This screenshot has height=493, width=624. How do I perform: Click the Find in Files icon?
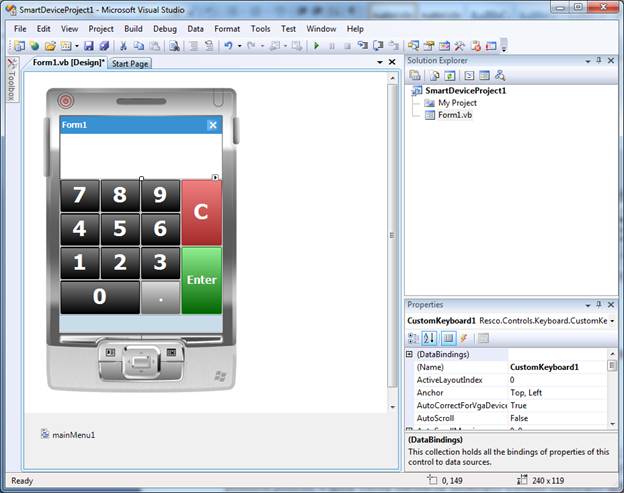pyautogui.click(x=174, y=46)
